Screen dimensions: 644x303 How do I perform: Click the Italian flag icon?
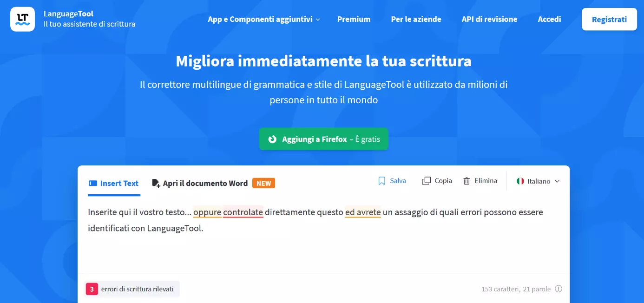click(x=520, y=181)
